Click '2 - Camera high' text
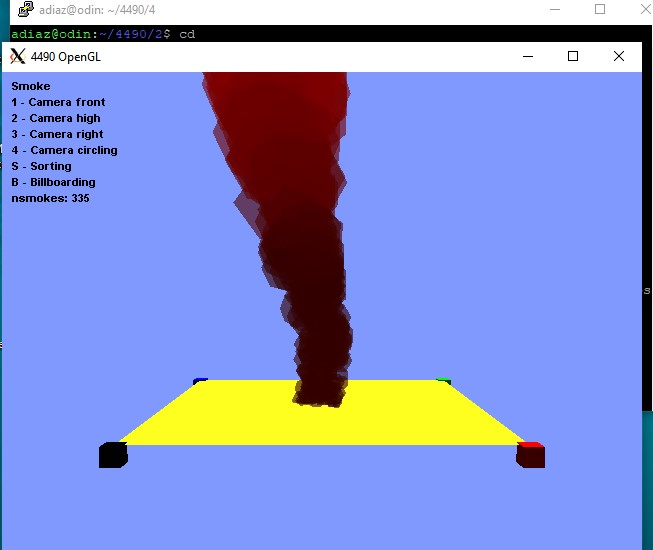The width and height of the screenshot is (653, 550). coord(56,118)
